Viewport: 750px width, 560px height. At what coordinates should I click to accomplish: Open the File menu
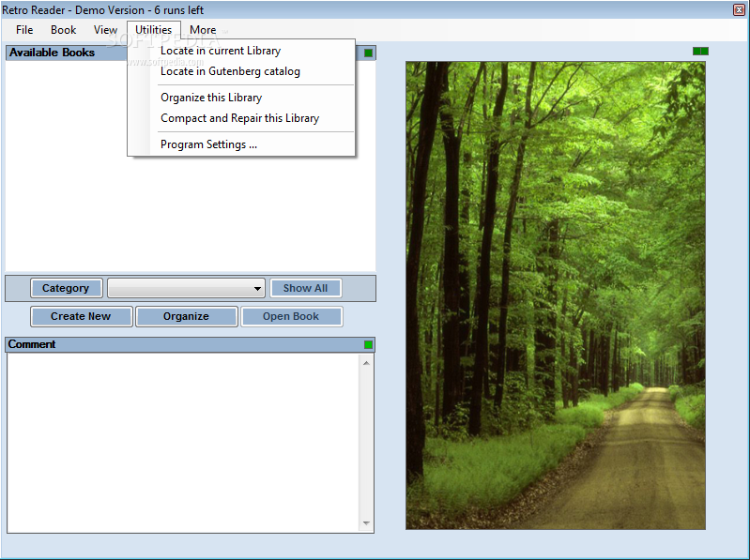(24, 30)
